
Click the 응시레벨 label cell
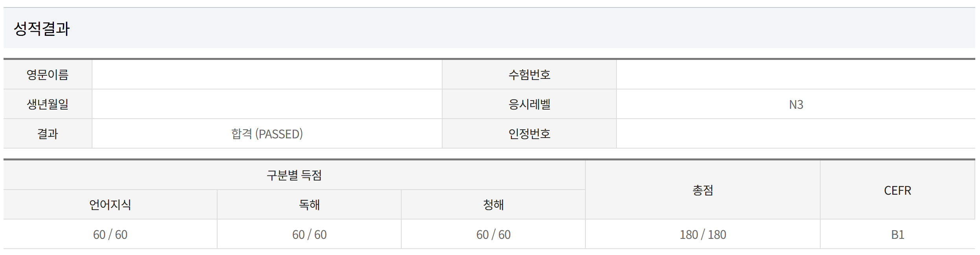tap(529, 104)
